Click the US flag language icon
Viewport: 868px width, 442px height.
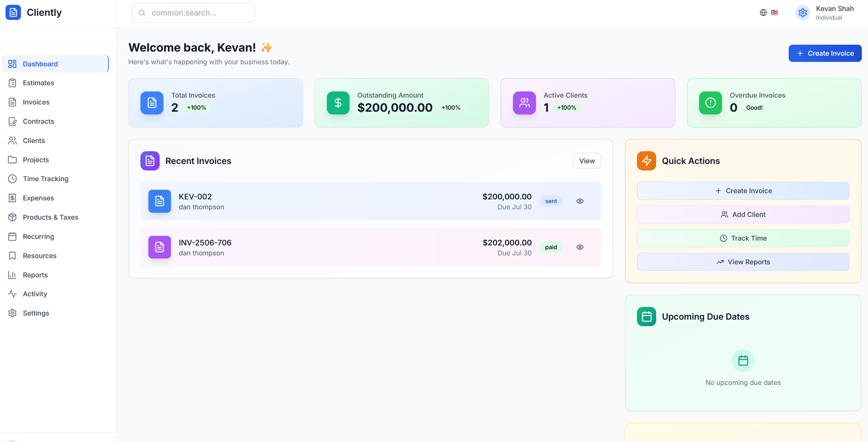(x=775, y=13)
